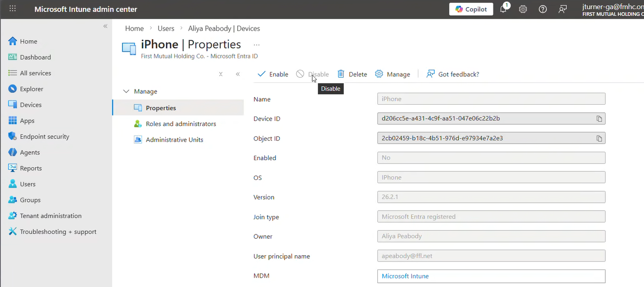The height and width of the screenshot is (287, 644).
Task: Click the Users breadcrumb link
Action: [166, 28]
